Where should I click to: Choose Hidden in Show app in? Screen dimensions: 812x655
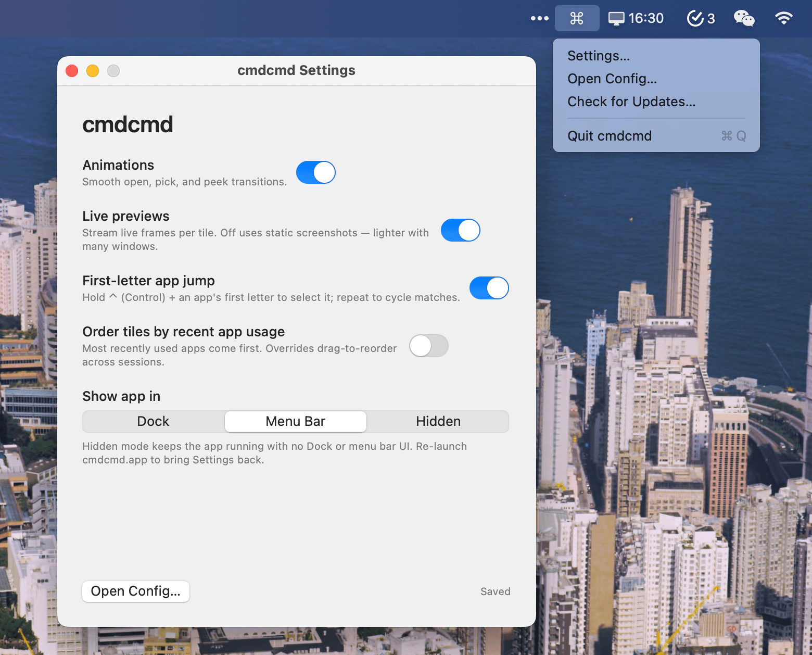pos(438,421)
